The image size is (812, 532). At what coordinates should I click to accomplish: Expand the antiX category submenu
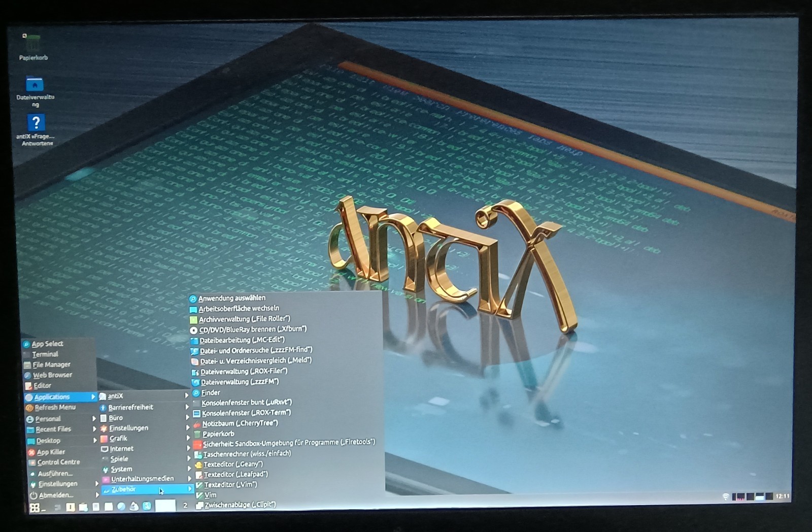click(x=144, y=396)
